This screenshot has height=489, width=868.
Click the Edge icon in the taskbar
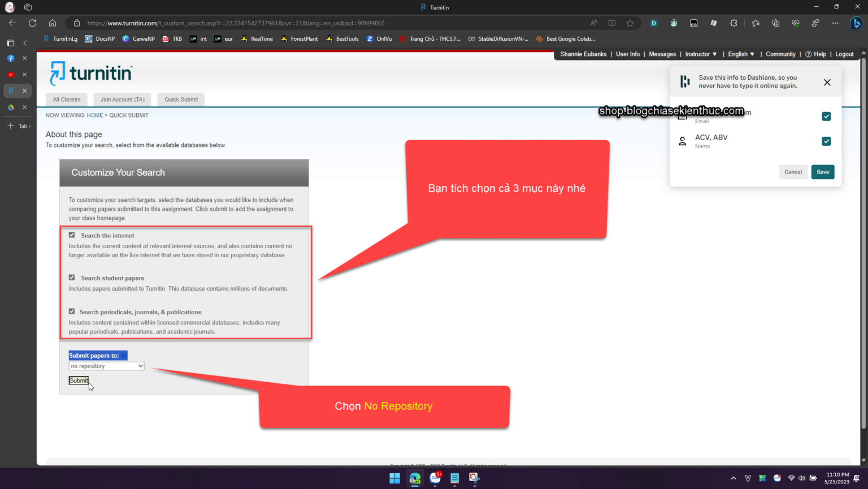[x=415, y=478]
